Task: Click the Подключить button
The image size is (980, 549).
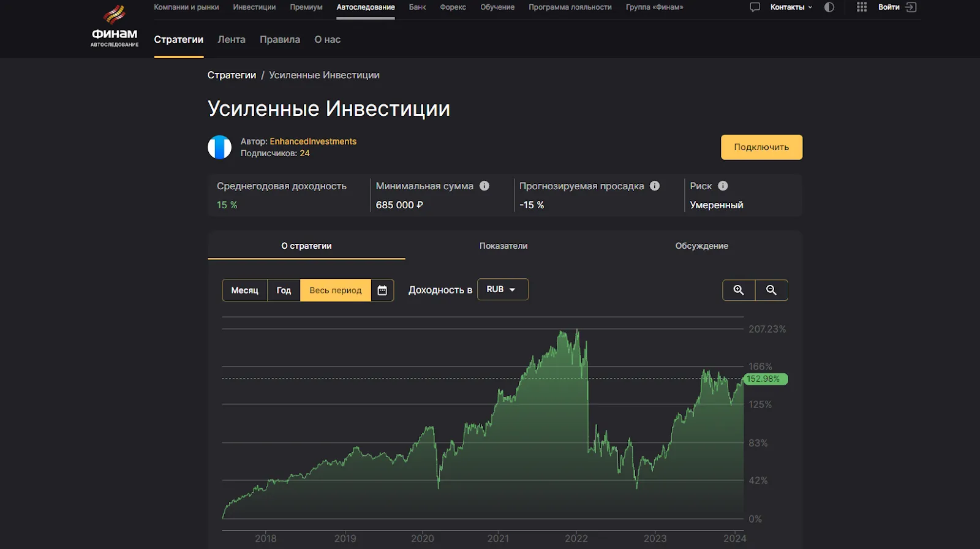Action: pyautogui.click(x=761, y=147)
